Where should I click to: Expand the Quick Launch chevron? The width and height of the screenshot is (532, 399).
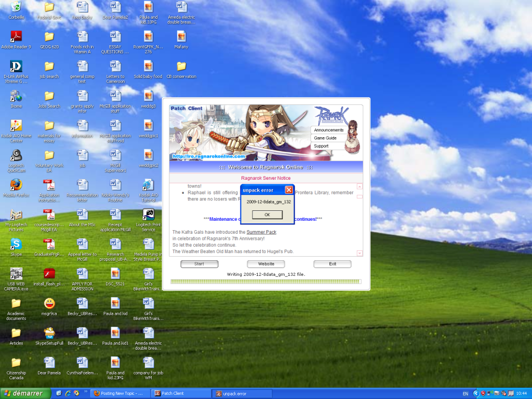[x=86, y=392]
